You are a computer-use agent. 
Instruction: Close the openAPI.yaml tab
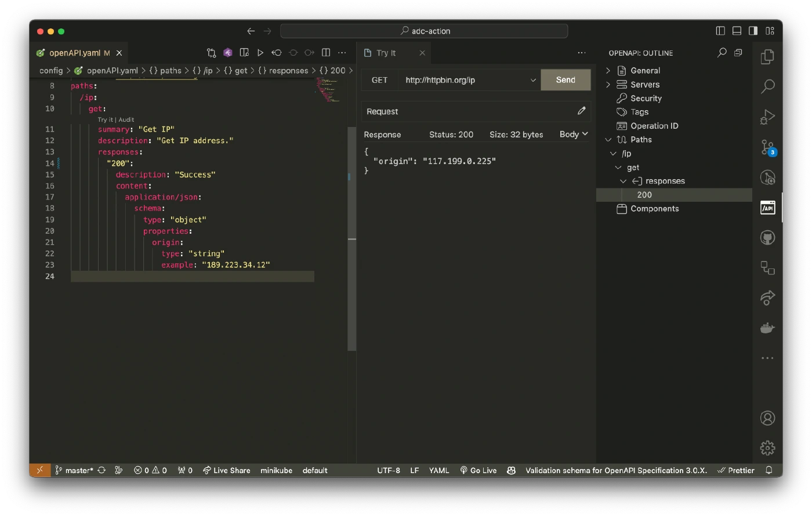119,53
